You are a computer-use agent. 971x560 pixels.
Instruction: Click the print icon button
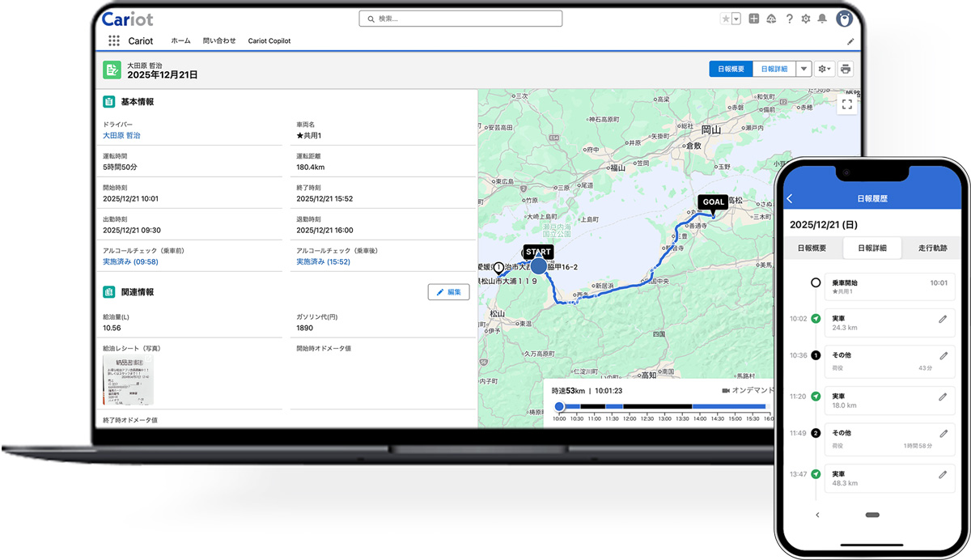click(x=846, y=69)
